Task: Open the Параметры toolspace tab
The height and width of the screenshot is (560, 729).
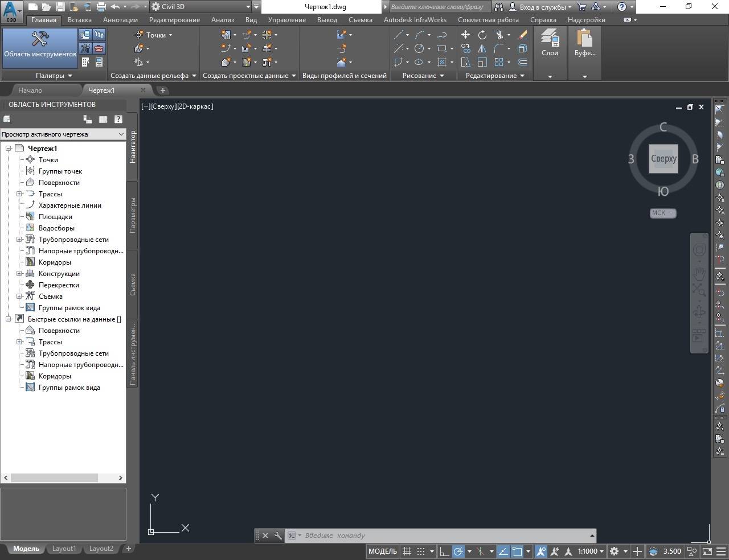Action: coord(133,215)
